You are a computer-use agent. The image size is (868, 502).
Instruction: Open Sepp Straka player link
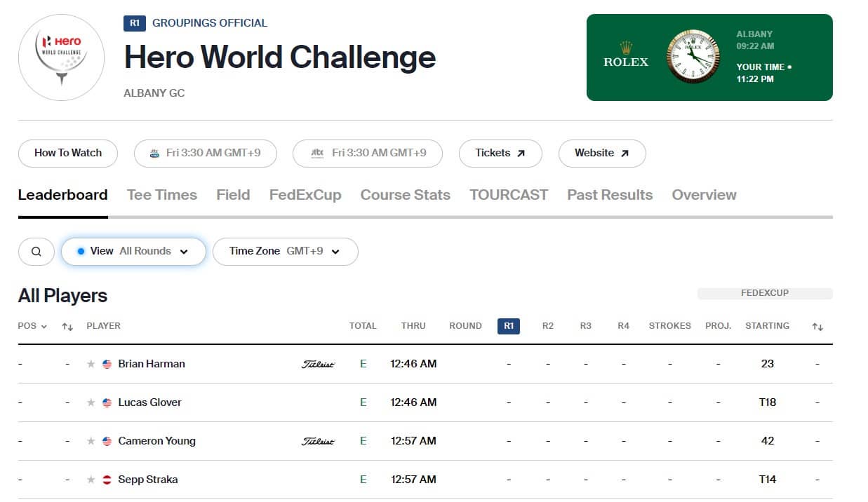148,480
